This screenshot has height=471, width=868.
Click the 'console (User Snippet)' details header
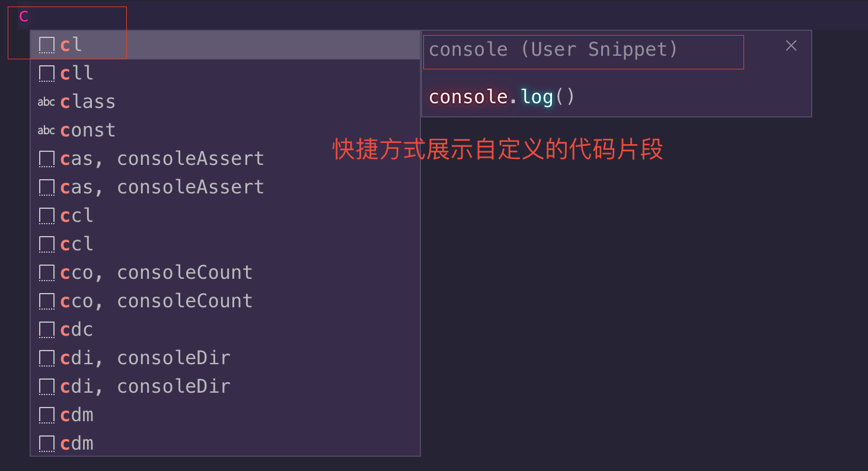click(x=553, y=50)
